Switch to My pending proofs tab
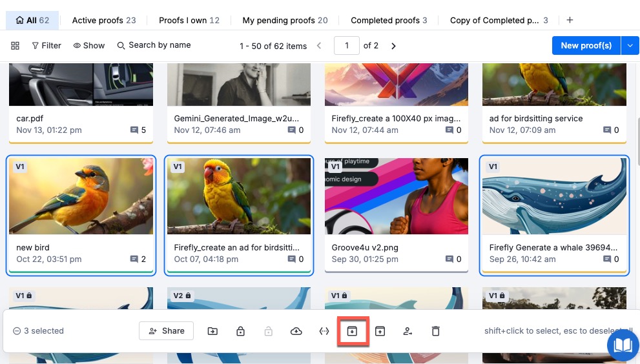The image size is (640, 364). tap(285, 21)
